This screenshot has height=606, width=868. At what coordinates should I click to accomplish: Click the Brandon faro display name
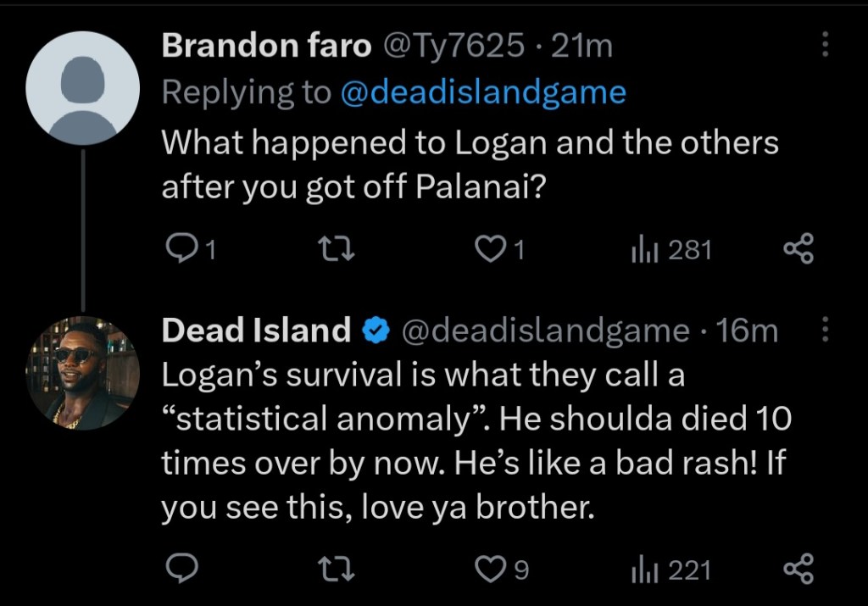click(266, 46)
